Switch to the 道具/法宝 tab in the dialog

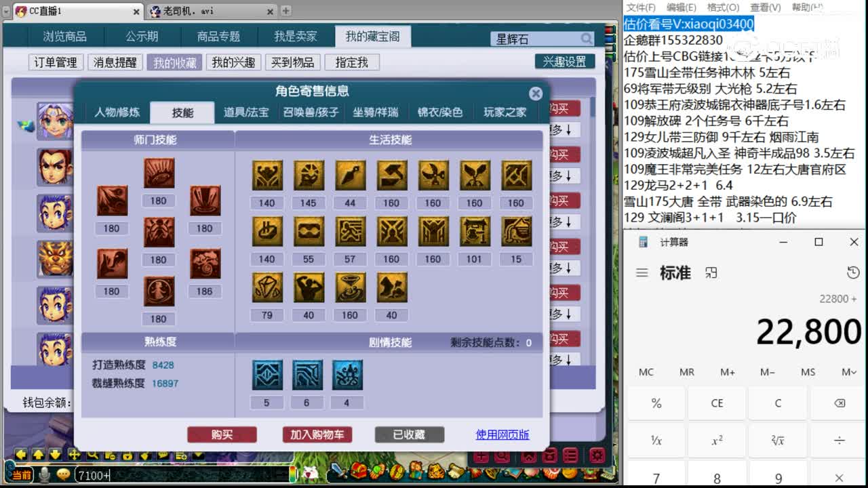(245, 113)
